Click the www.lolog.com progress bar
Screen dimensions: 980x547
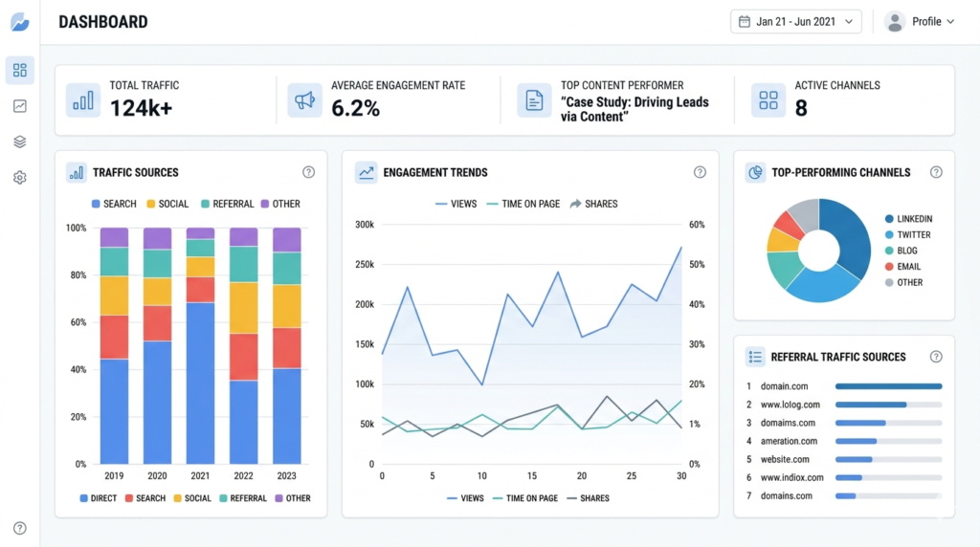coord(887,405)
